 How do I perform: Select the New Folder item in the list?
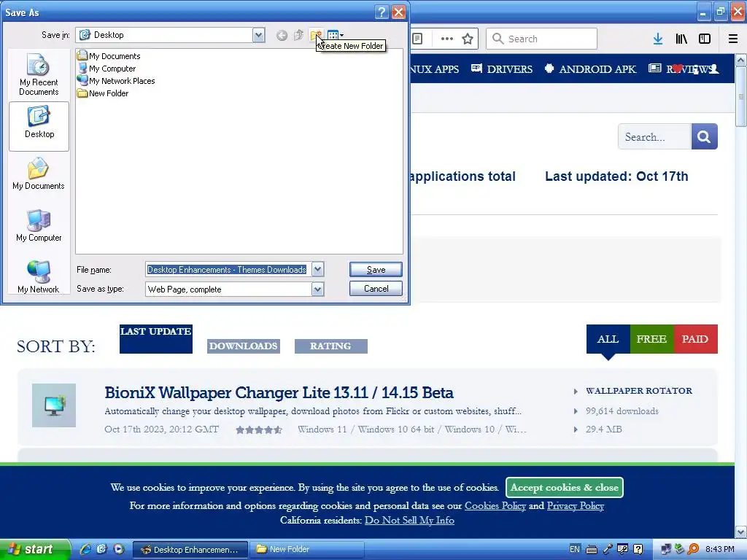[x=103, y=93]
